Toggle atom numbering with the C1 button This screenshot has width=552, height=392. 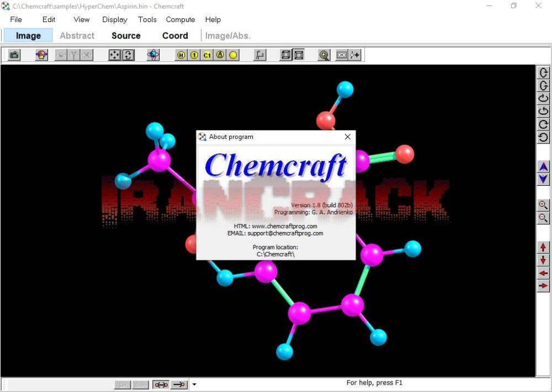point(207,55)
